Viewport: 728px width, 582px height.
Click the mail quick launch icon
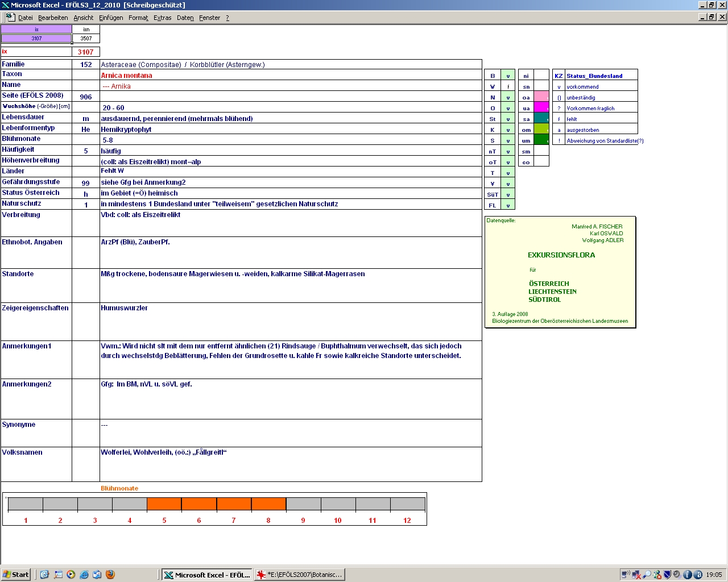[x=97, y=575]
